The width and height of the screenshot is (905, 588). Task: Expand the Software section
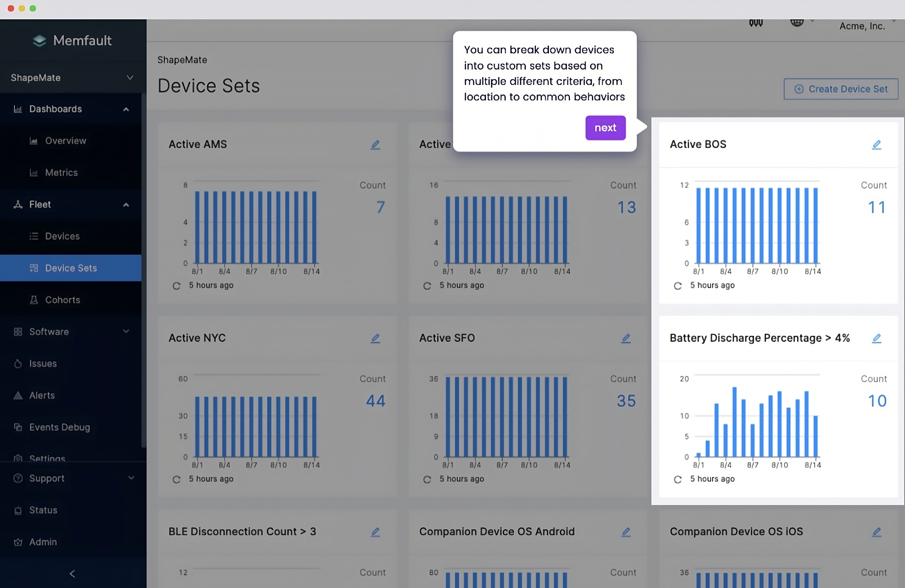coord(71,332)
